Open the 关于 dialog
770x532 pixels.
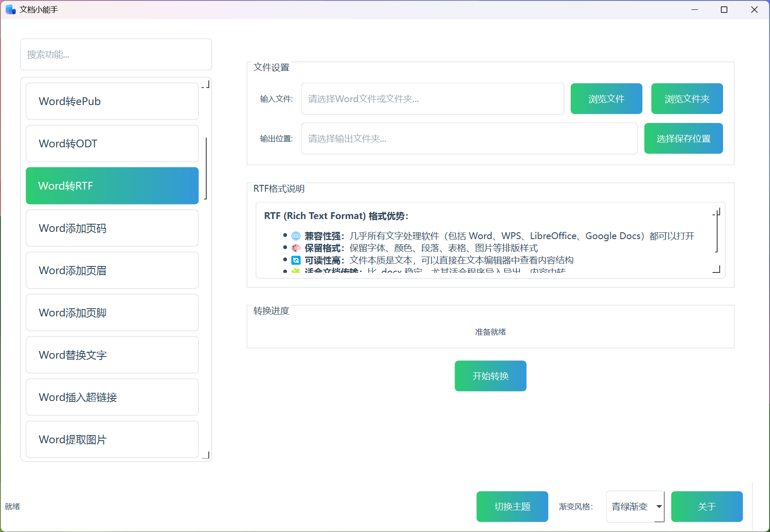[706, 506]
